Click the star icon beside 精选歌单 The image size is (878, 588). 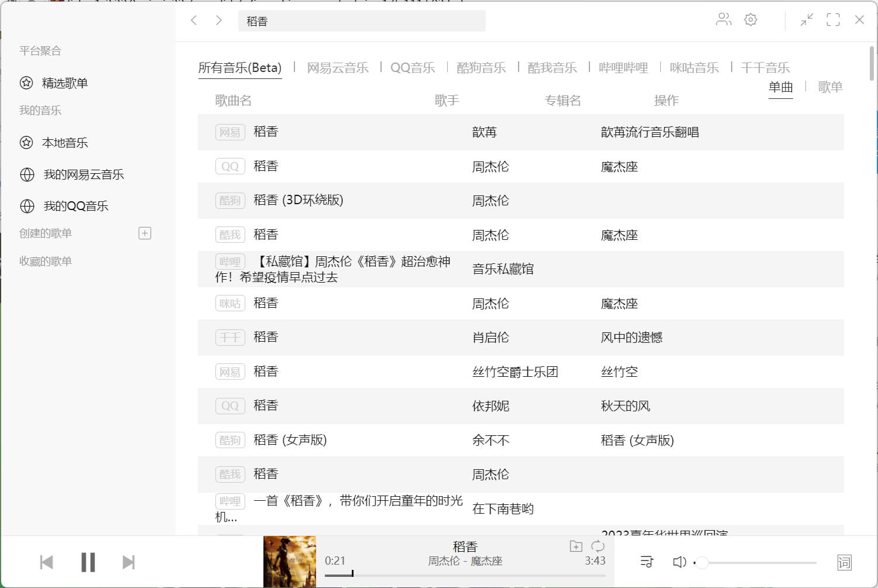26,83
